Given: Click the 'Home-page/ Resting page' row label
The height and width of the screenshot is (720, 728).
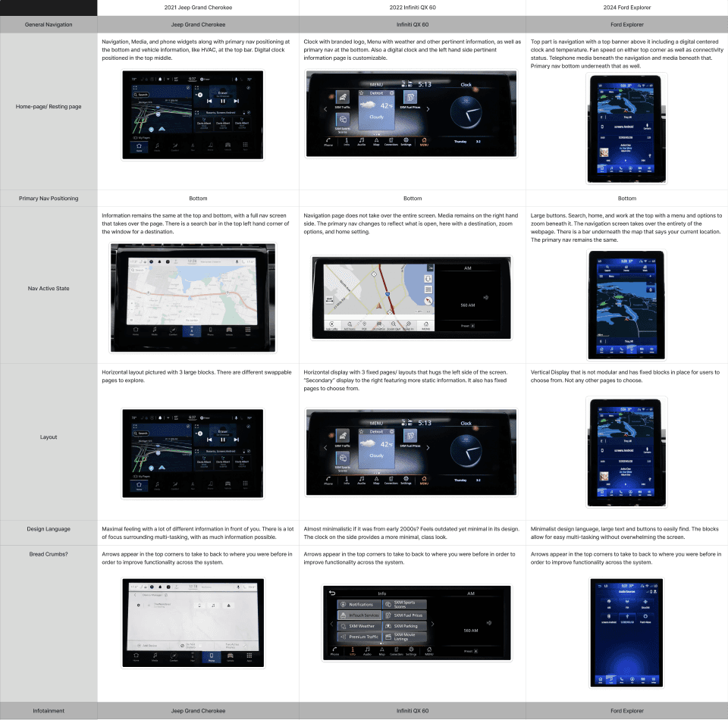Looking at the screenshot, I should [x=49, y=106].
